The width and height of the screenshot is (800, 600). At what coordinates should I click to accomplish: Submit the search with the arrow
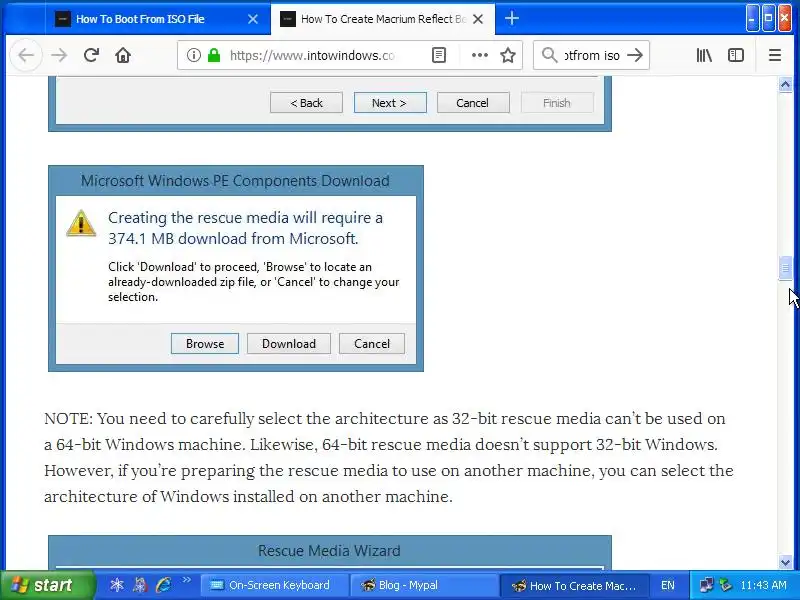[x=635, y=55]
